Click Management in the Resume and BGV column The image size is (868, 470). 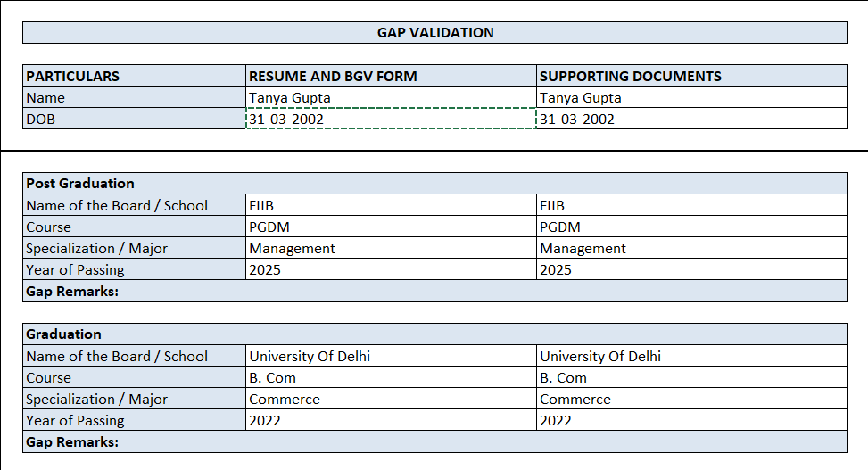(391, 249)
